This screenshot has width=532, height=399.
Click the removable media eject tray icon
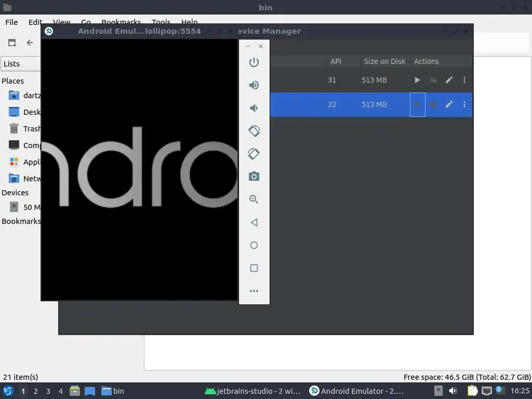438,391
